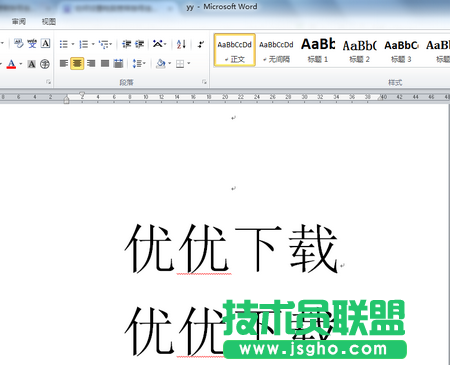Toggle show/hide paragraph marks

[201, 44]
